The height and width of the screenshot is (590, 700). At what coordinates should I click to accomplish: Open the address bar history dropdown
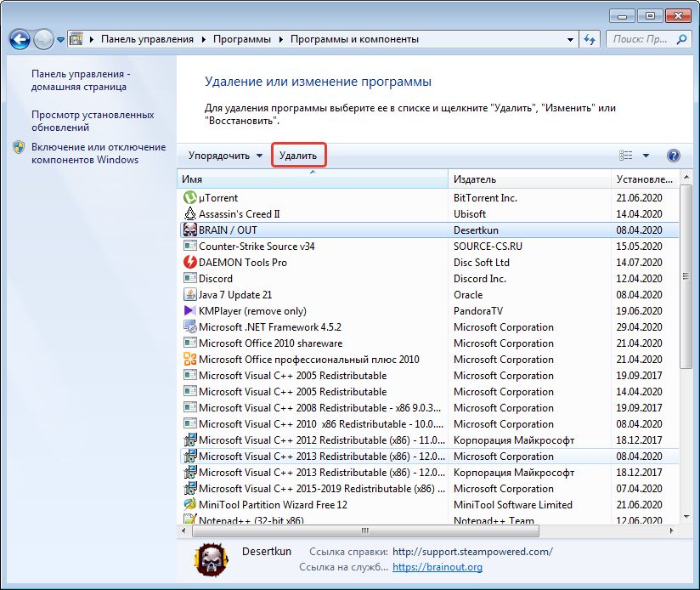[x=570, y=39]
